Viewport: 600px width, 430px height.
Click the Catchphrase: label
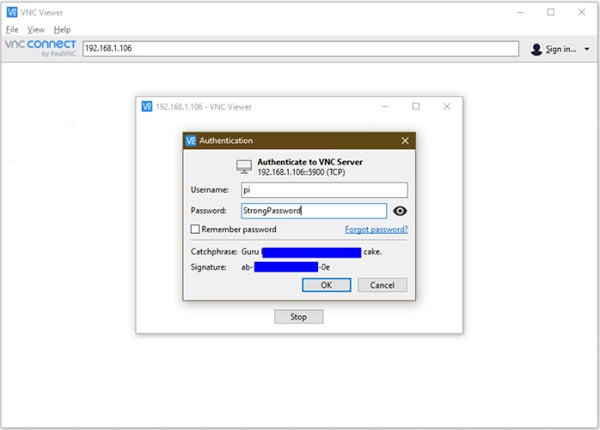214,252
